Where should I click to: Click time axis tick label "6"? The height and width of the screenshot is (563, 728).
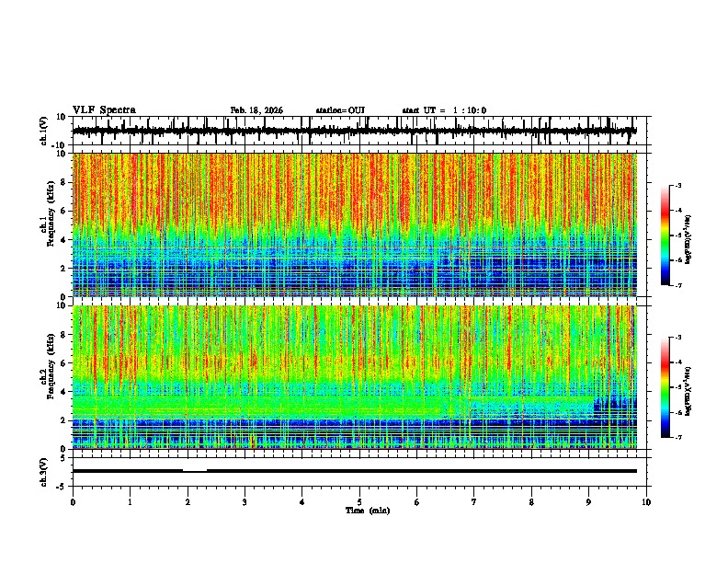[417, 502]
